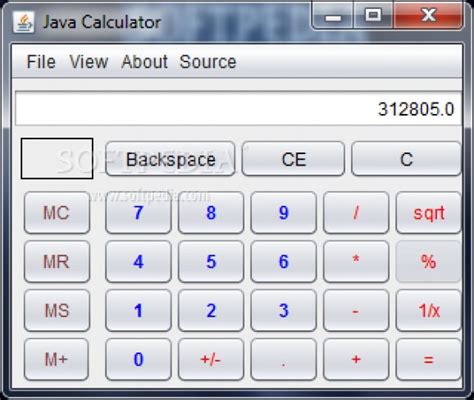Click the decimal point key
The image size is (474, 400).
(x=284, y=359)
